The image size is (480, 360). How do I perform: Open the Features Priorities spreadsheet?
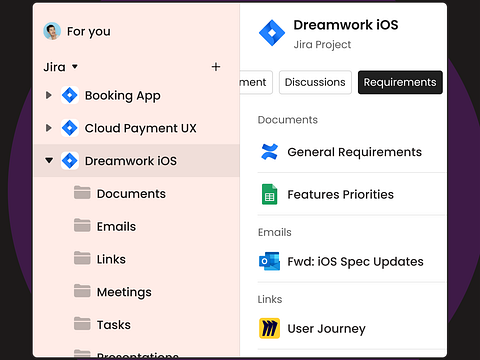[341, 194]
